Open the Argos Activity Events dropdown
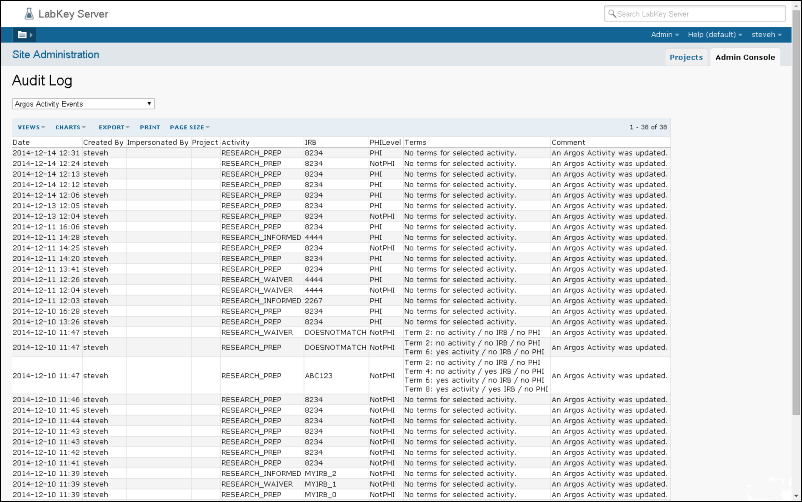This screenshot has height=502, width=802. point(83,104)
